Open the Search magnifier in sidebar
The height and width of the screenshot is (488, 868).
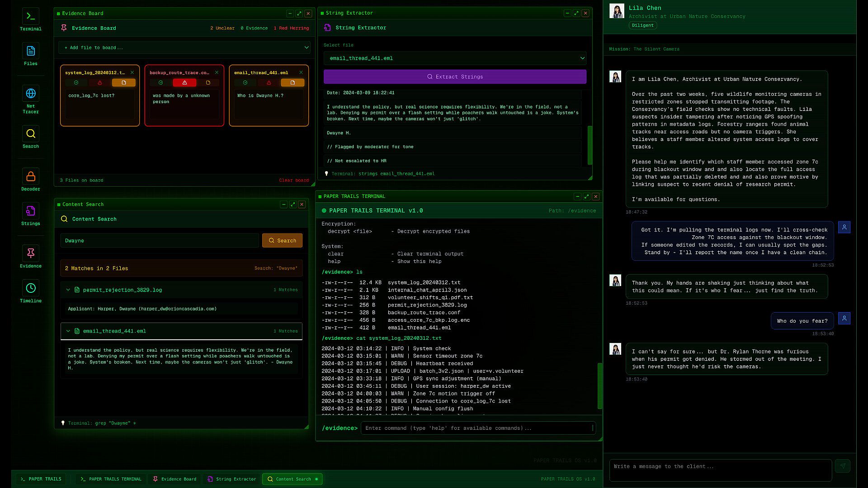[31, 134]
